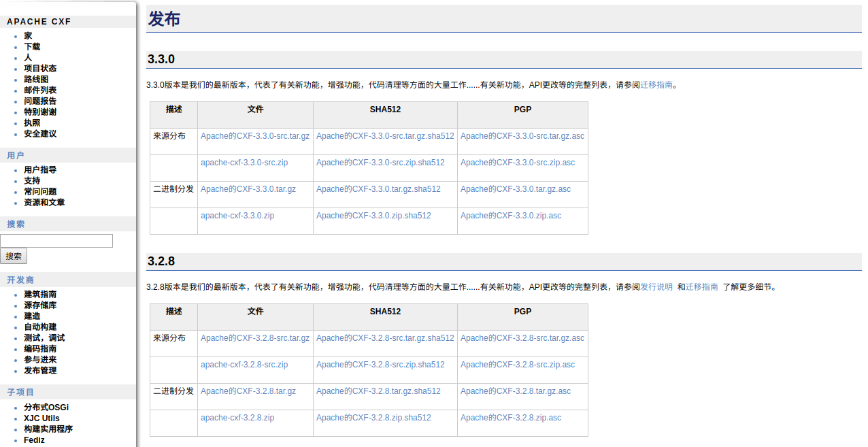Open Apache的CXF-3.3.0-src.tar.gz.sha512 checksum
This screenshot has width=868, height=447.
click(x=385, y=136)
